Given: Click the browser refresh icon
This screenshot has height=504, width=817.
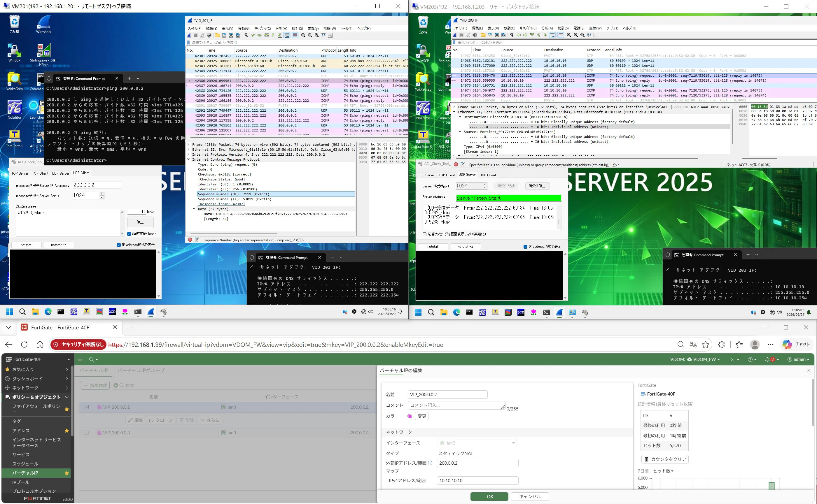Looking at the screenshot, I should coord(24,345).
